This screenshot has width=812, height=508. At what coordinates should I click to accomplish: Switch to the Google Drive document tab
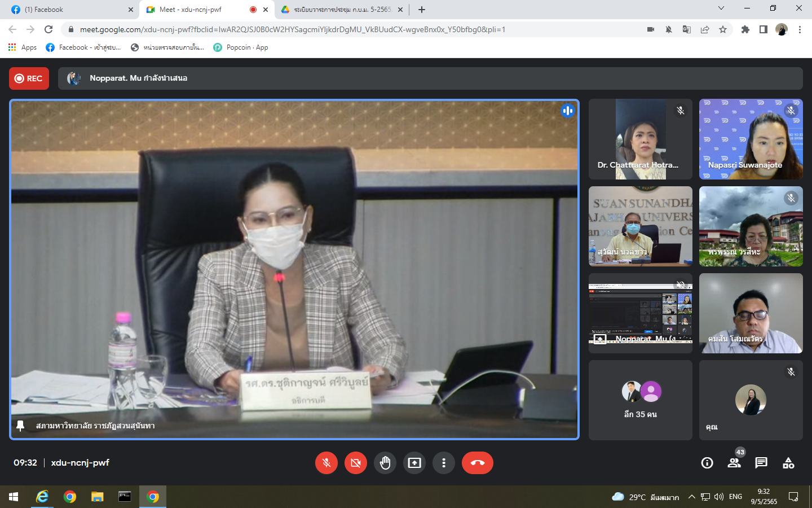coord(342,10)
